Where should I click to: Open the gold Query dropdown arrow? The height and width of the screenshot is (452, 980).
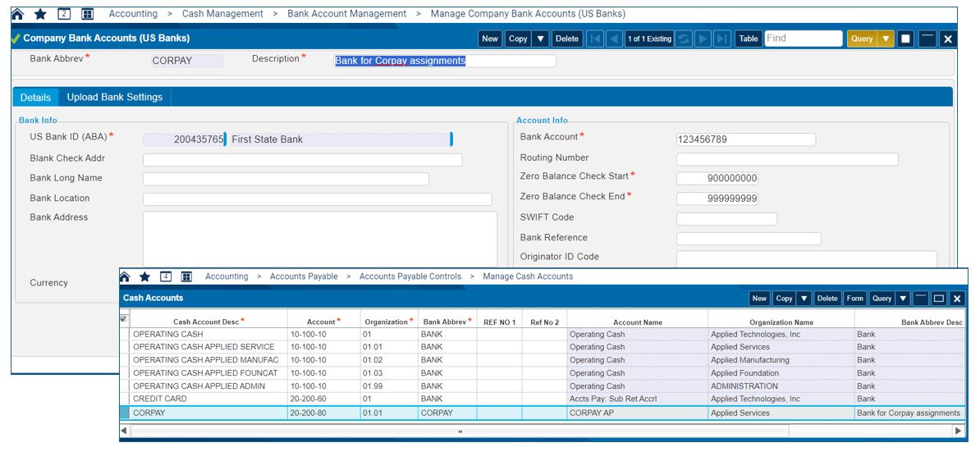[886, 39]
